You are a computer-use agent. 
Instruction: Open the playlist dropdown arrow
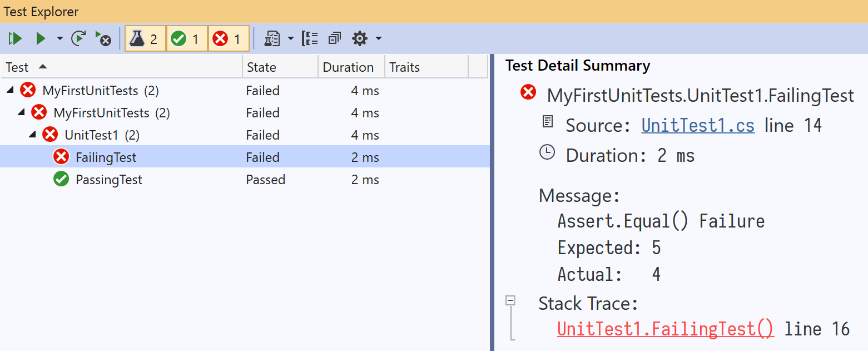click(291, 39)
